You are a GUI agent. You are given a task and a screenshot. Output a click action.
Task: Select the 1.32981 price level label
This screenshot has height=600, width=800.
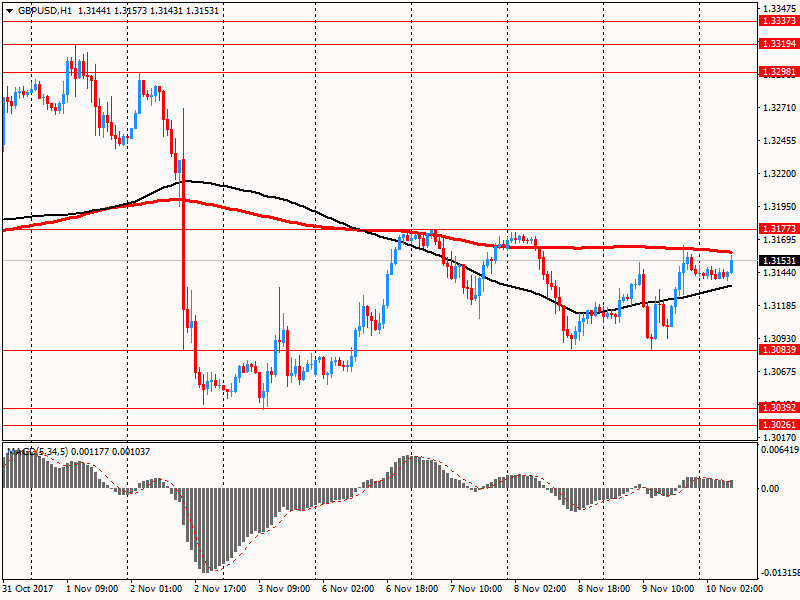[779, 72]
